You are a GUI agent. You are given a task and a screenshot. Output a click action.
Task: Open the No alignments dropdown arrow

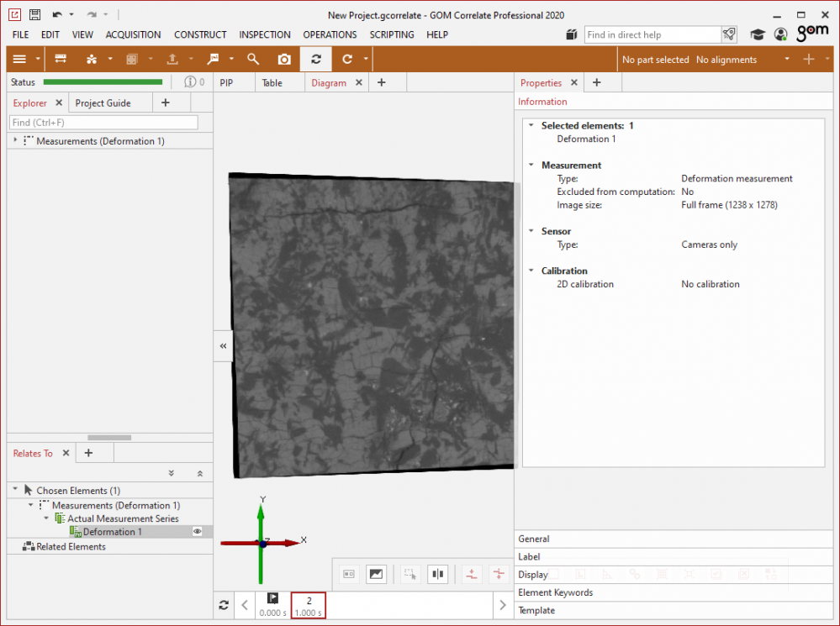pos(786,60)
